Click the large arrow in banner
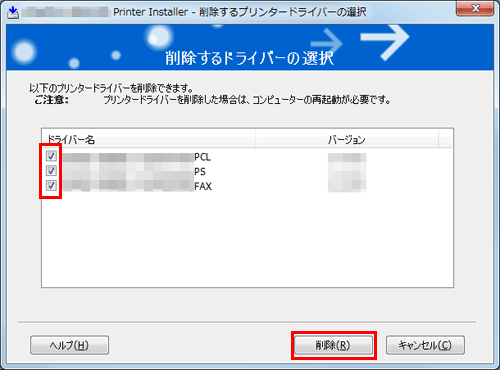 (385, 42)
